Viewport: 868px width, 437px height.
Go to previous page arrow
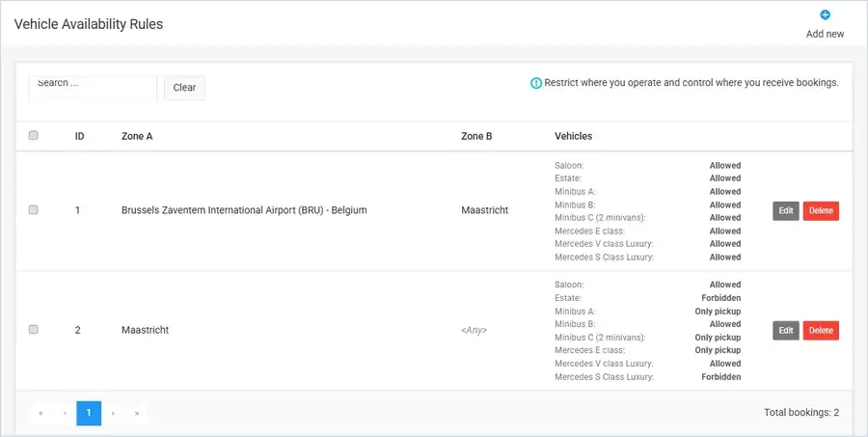[65, 413]
